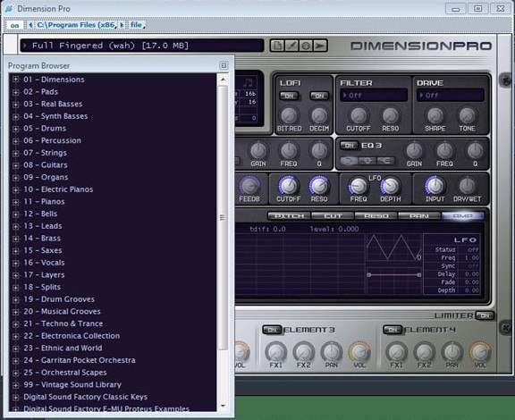Select the EQ 3 high-shelf shape icon
515x420 pixels.
(x=385, y=161)
